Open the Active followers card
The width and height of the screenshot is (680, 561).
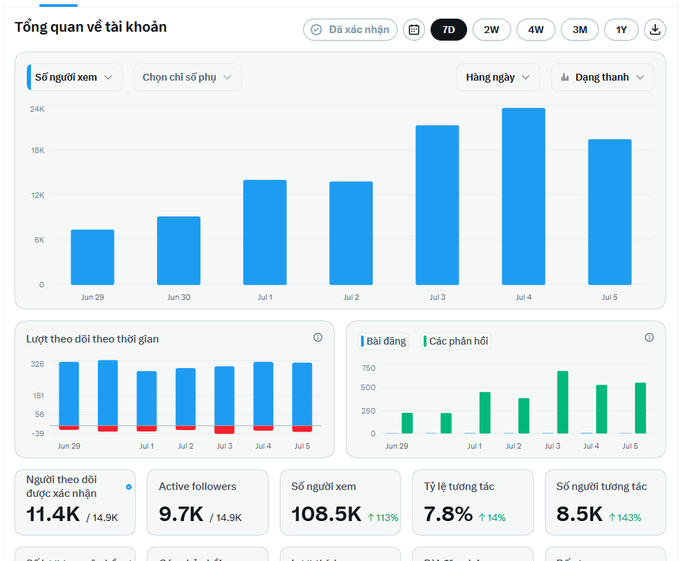coord(208,502)
